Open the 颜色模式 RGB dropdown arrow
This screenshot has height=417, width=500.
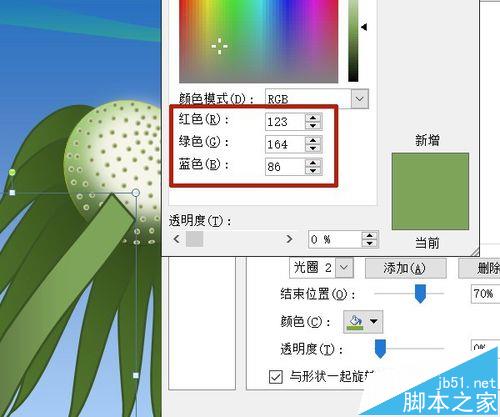(359, 99)
